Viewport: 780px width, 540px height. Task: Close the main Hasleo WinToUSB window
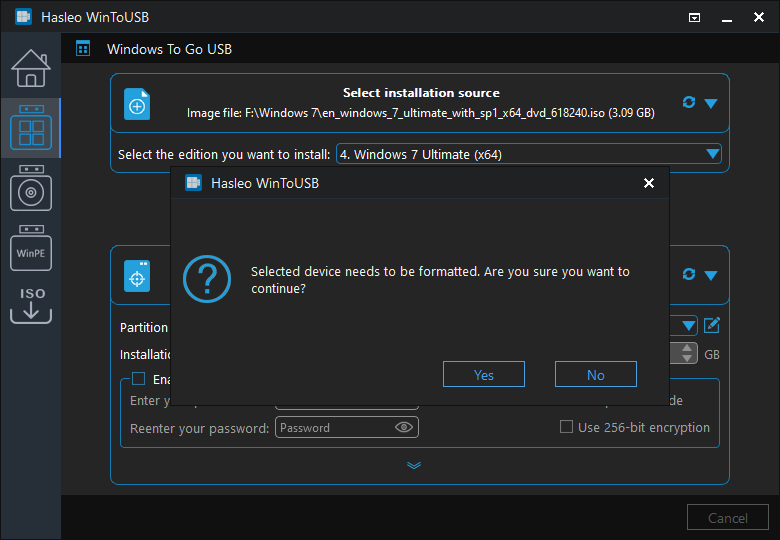click(x=759, y=17)
